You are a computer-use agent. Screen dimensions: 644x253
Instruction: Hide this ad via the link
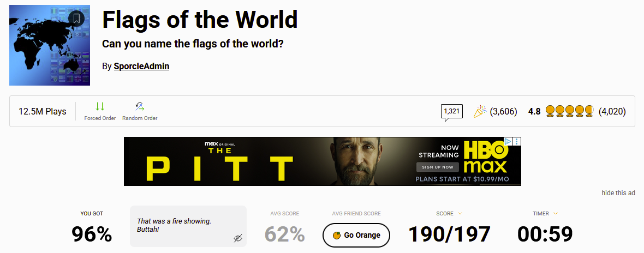[618, 193]
